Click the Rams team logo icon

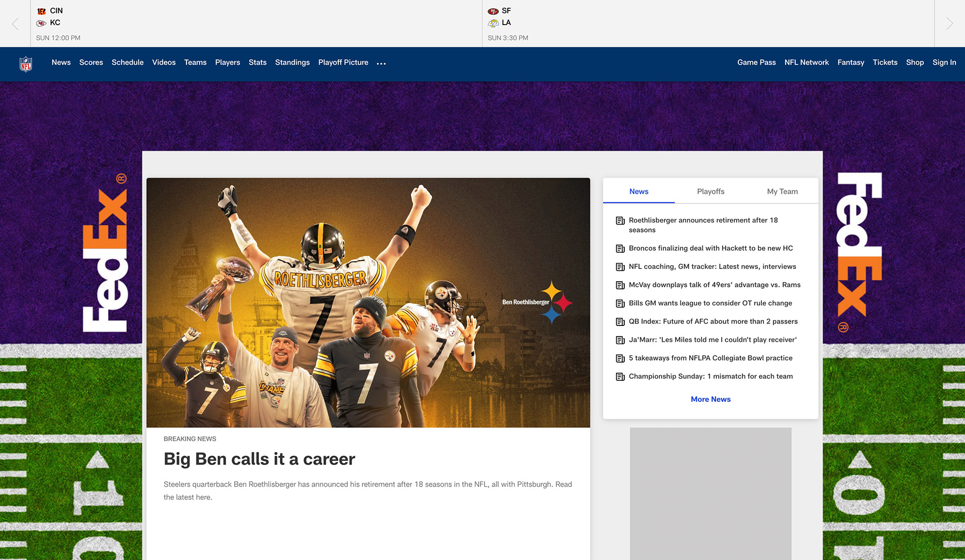click(493, 23)
